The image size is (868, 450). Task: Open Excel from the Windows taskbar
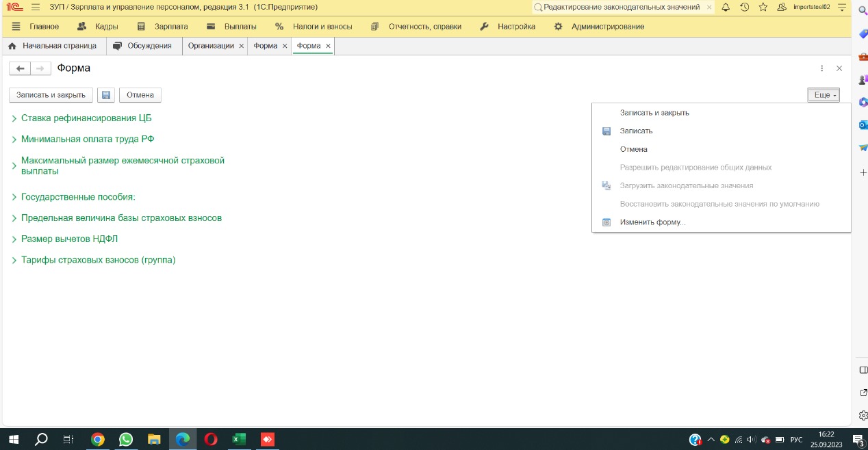239,439
